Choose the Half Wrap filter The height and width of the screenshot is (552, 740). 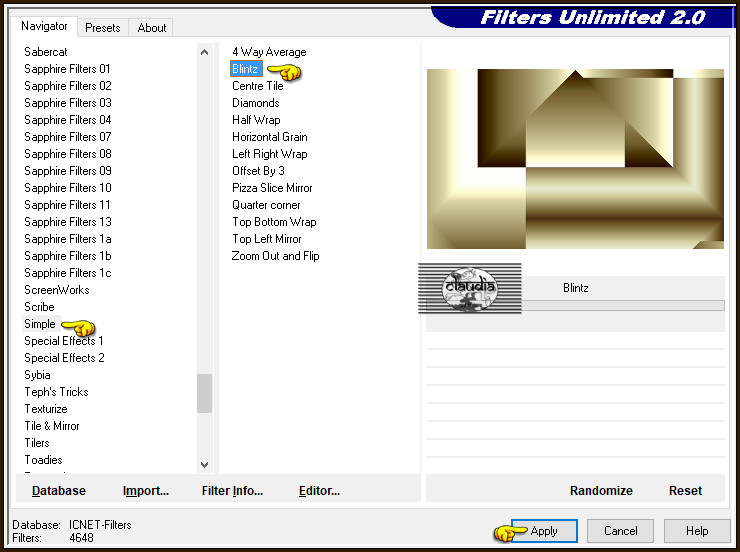[x=256, y=120]
